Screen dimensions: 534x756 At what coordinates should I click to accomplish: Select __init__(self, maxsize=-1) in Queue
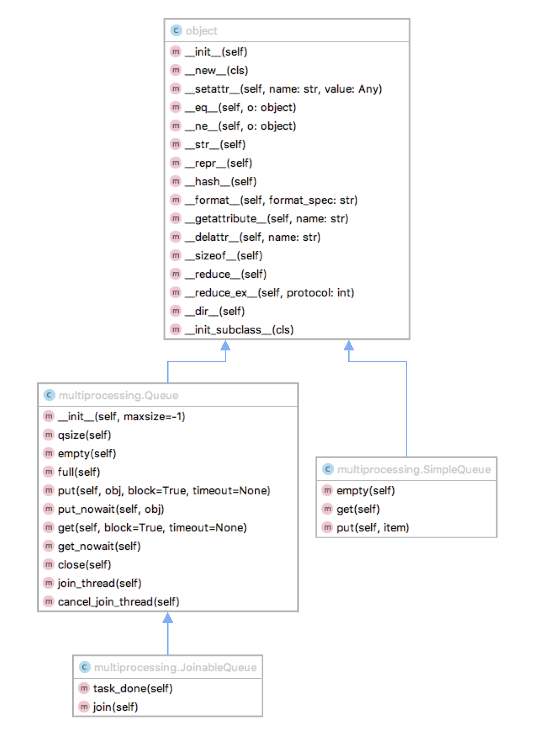tap(122, 416)
